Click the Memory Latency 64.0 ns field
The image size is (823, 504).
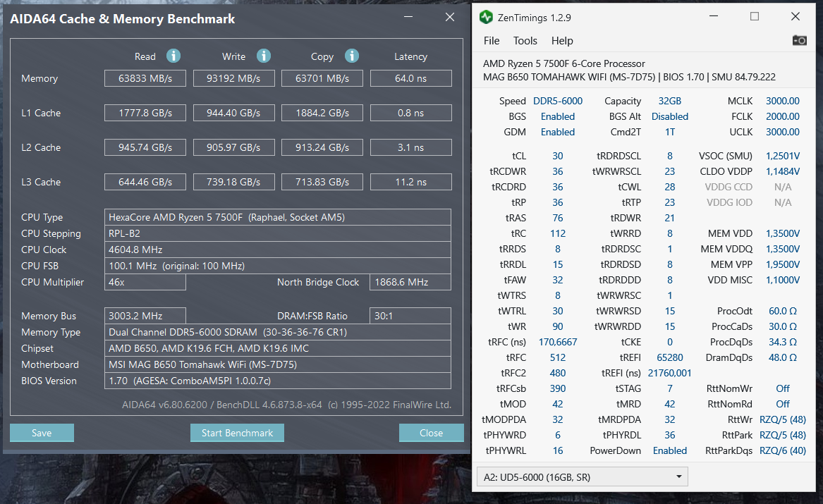click(411, 78)
